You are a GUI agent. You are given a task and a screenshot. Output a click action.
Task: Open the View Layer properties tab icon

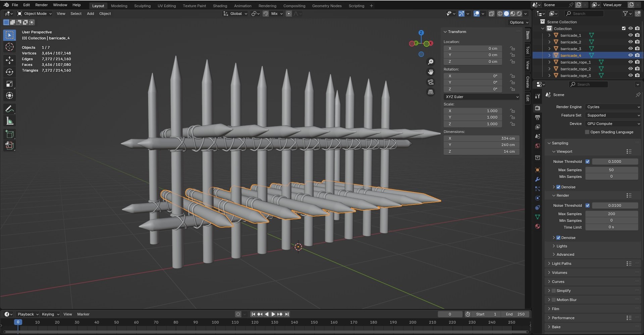click(x=538, y=127)
